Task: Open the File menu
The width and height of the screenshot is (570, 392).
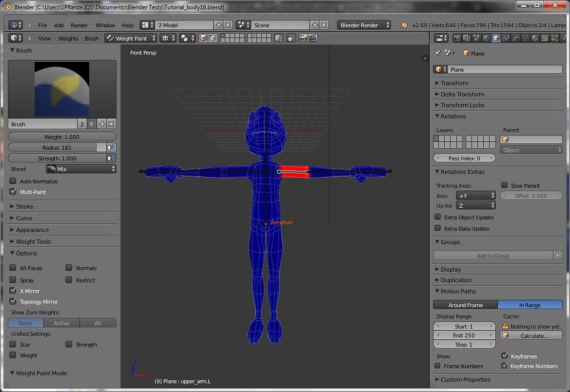Action: [x=42, y=25]
